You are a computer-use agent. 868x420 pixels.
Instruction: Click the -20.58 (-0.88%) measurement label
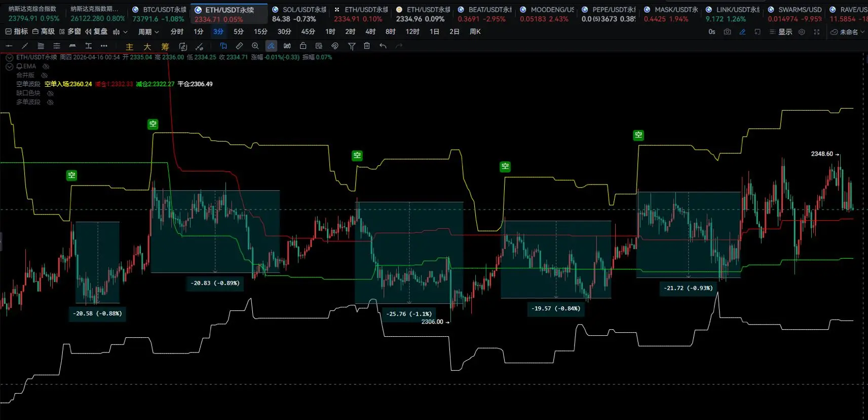click(97, 313)
